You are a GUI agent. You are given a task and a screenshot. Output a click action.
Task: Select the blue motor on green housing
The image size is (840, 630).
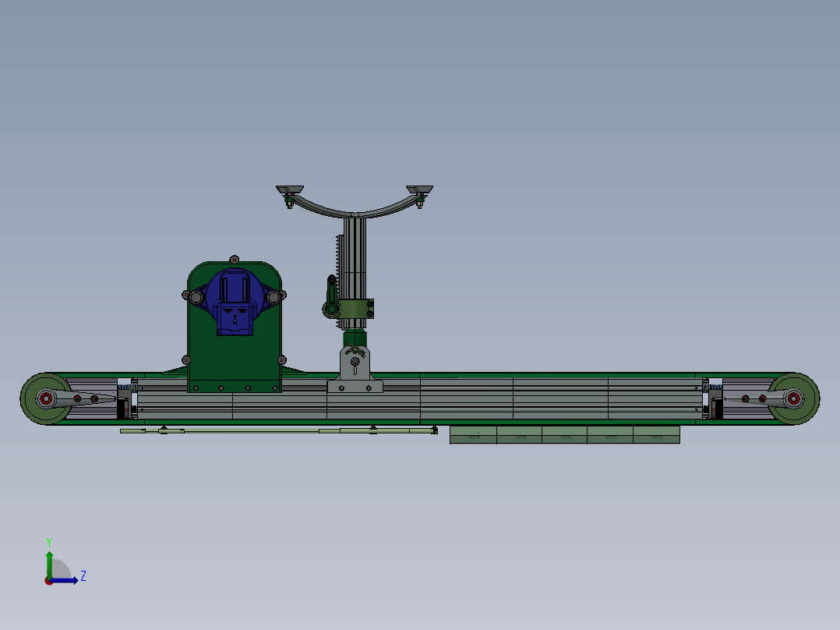(235, 301)
